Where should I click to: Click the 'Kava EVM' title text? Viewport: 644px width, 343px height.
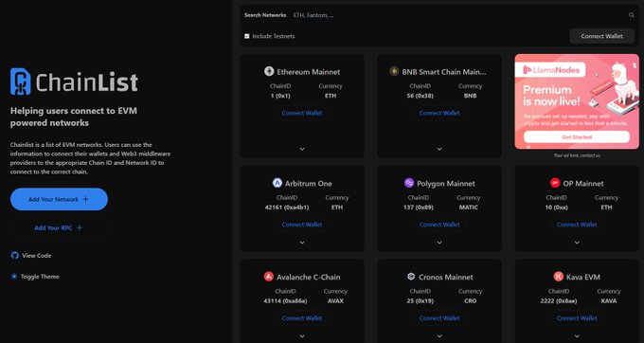(583, 278)
